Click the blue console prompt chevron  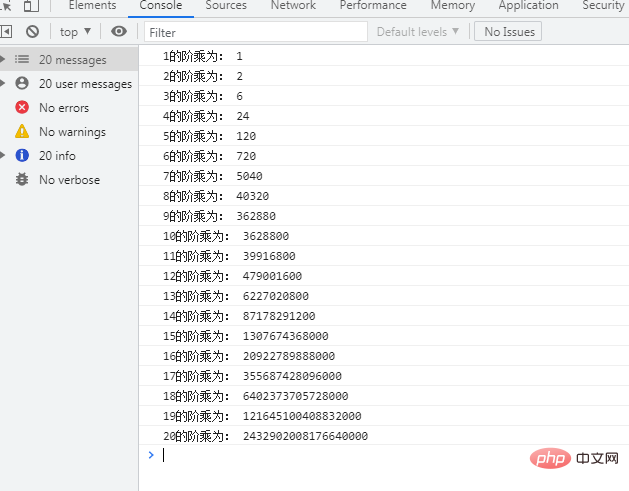click(151, 455)
